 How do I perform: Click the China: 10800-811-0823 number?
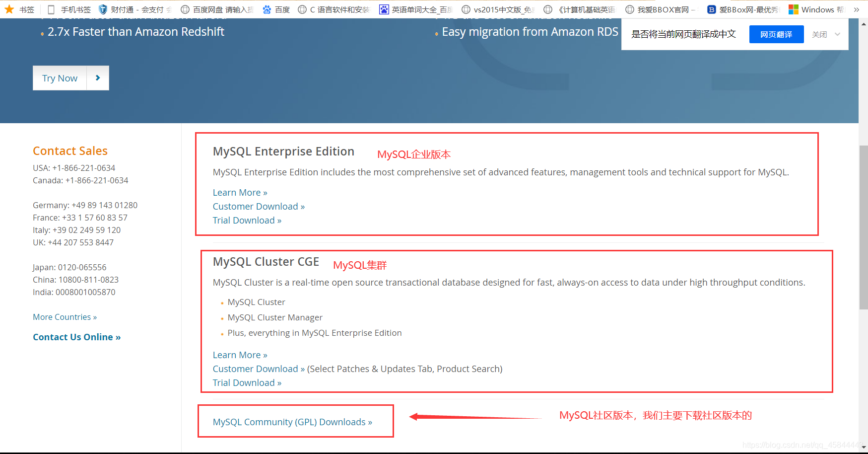(x=75, y=280)
